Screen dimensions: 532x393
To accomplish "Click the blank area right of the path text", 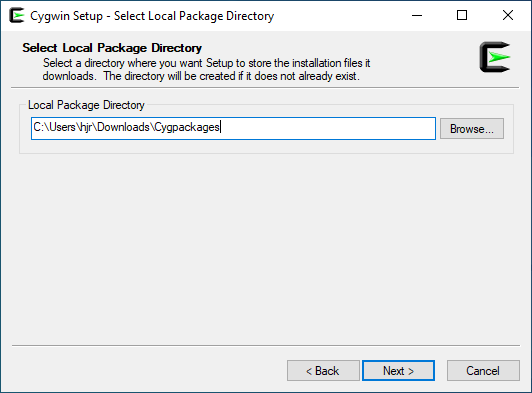I will pyautogui.click(x=327, y=129).
